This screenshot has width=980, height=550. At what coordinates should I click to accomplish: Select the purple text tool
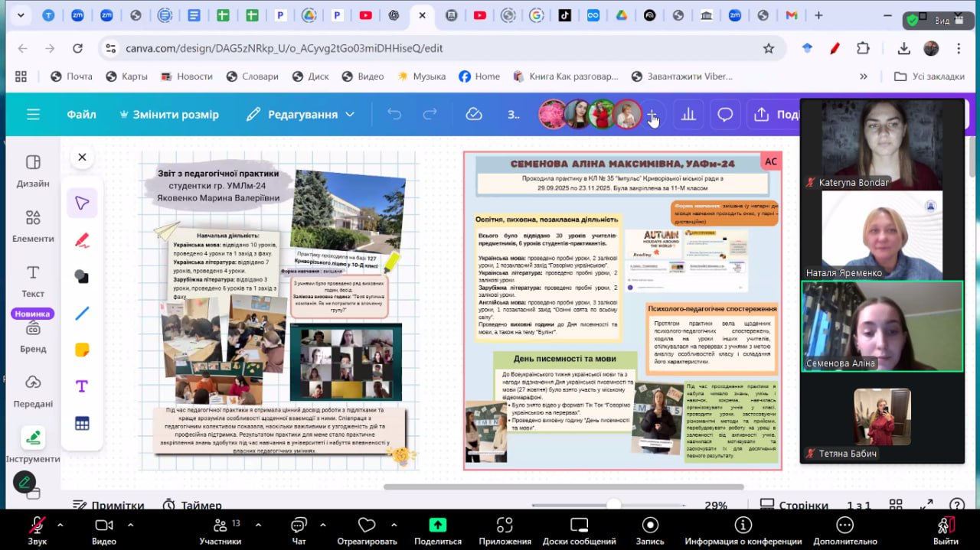(x=82, y=386)
